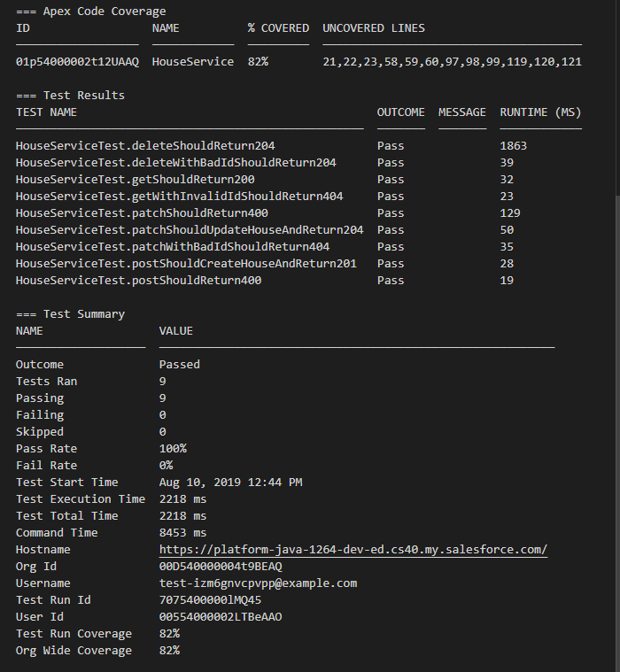Click the Test Results section heading

pos(70,96)
